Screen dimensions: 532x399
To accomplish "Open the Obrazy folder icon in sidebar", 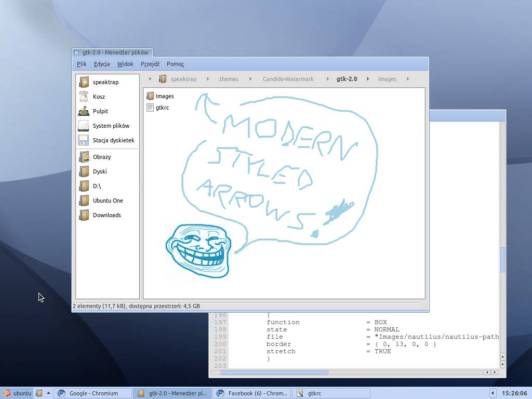I will (x=84, y=157).
